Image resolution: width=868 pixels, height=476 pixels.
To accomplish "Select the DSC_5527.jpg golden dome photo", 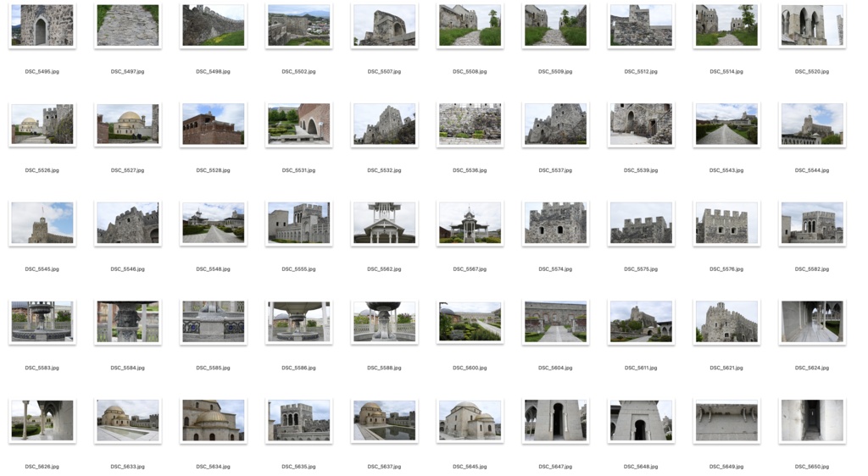I will coord(128,125).
